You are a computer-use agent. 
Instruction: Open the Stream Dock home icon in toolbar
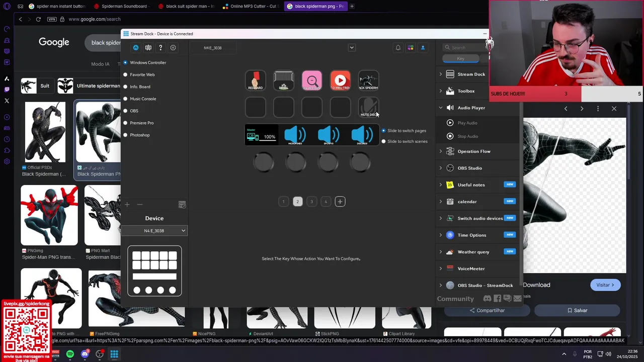[136, 48]
